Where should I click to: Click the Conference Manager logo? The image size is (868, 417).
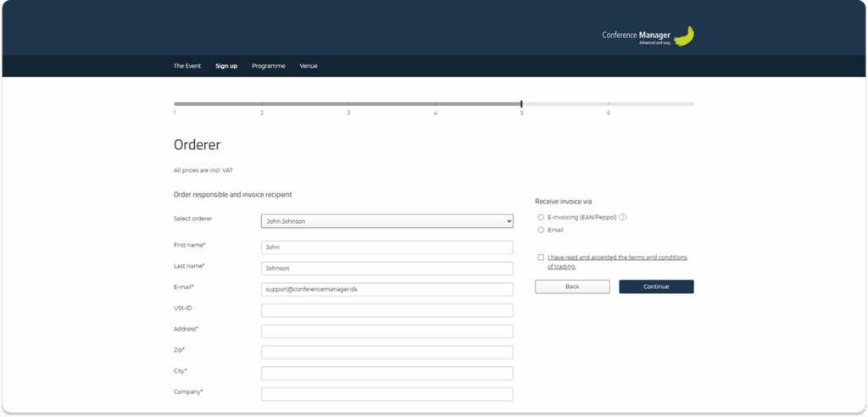(648, 36)
